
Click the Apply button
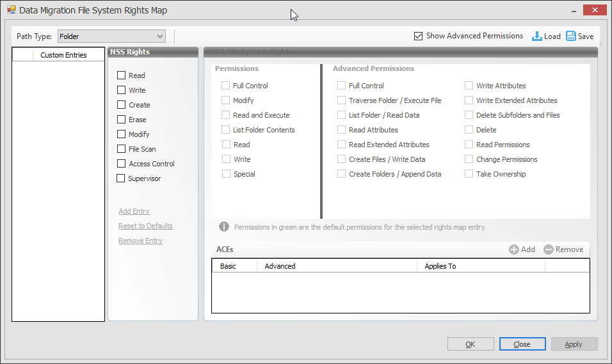tap(574, 344)
